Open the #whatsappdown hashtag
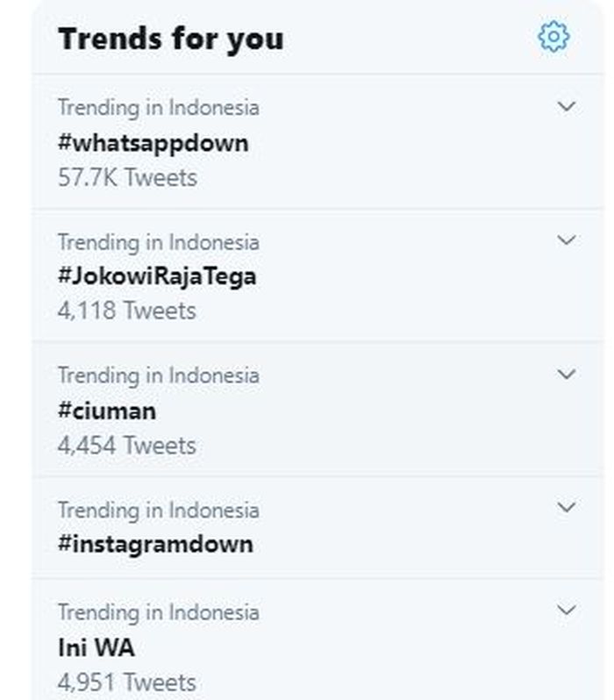The height and width of the screenshot is (700, 614). pyautogui.click(x=153, y=143)
